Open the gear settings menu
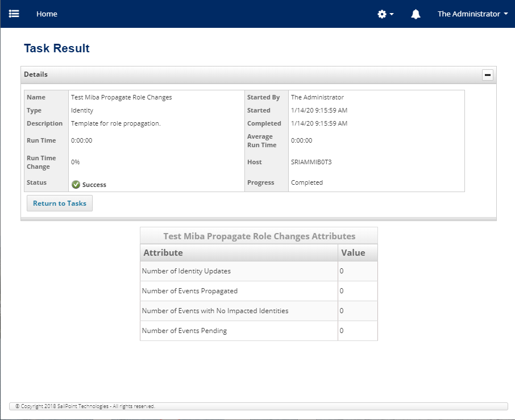515x420 pixels. [x=385, y=14]
